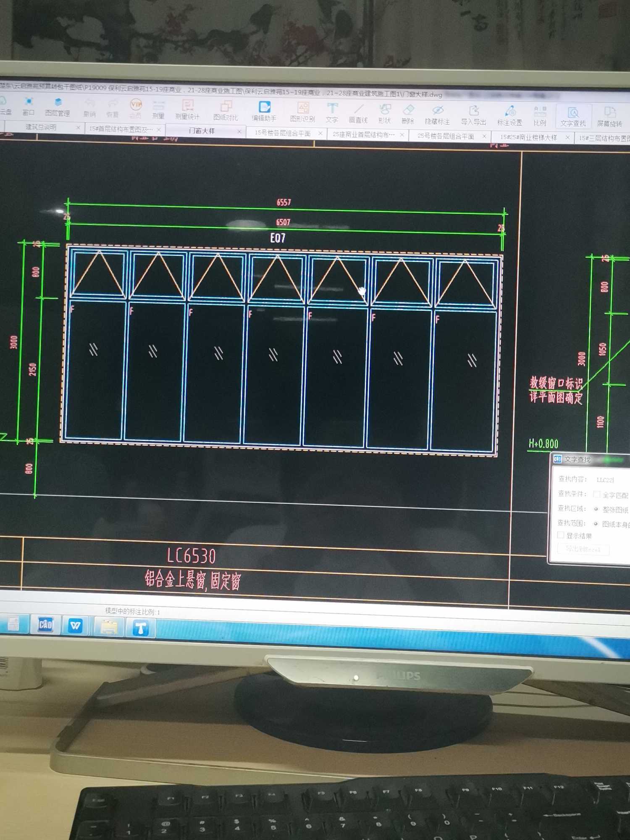The height and width of the screenshot is (840, 630).
Task: Close the 建筑总说明 tab
Action: [78, 127]
